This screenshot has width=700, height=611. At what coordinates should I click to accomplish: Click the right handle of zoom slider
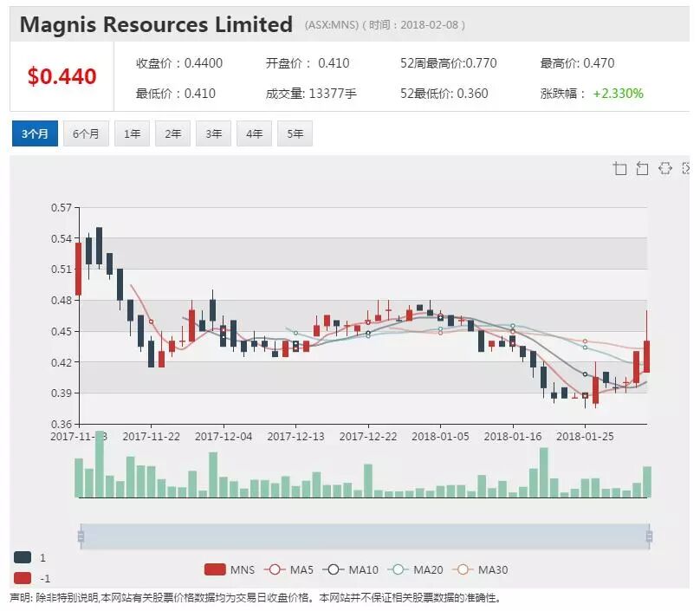point(649,536)
